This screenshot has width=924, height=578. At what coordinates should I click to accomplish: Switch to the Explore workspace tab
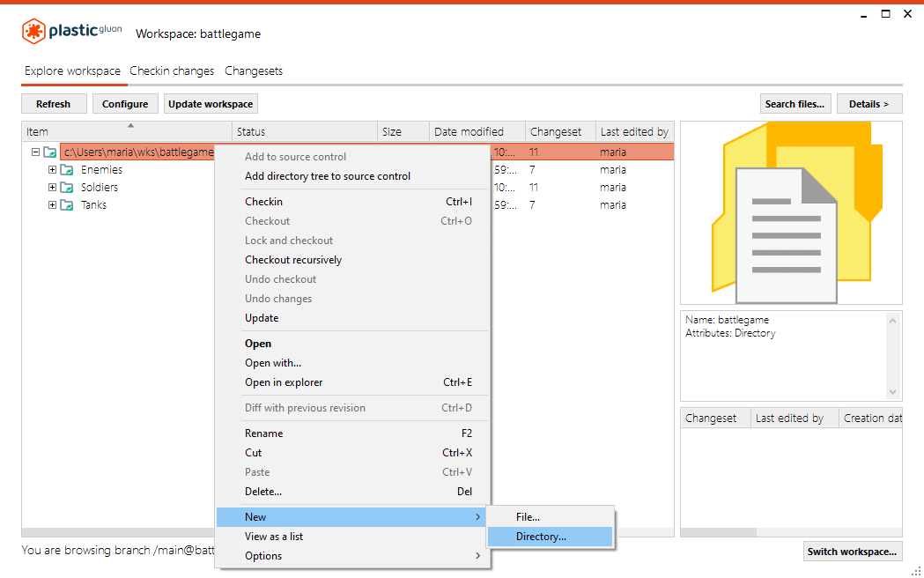(72, 70)
